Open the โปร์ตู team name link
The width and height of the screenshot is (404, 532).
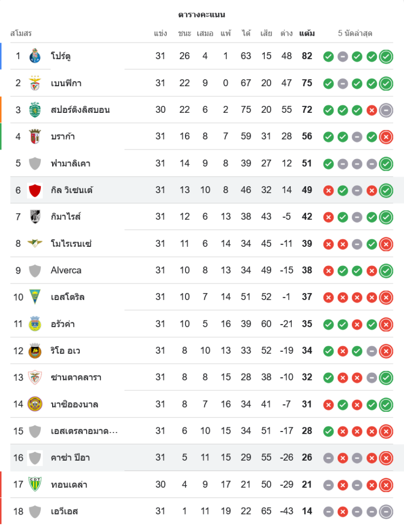click(x=61, y=56)
